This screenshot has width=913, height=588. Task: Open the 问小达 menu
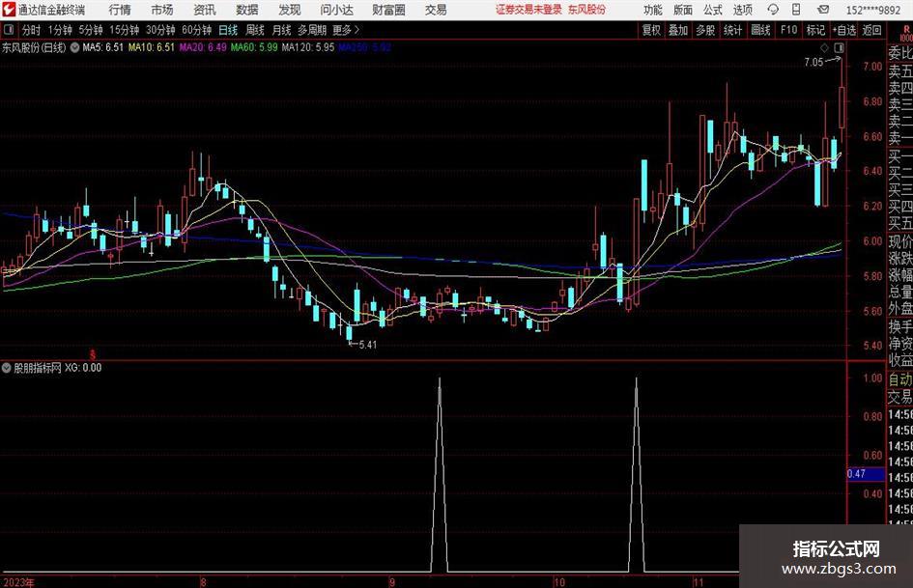(x=336, y=10)
